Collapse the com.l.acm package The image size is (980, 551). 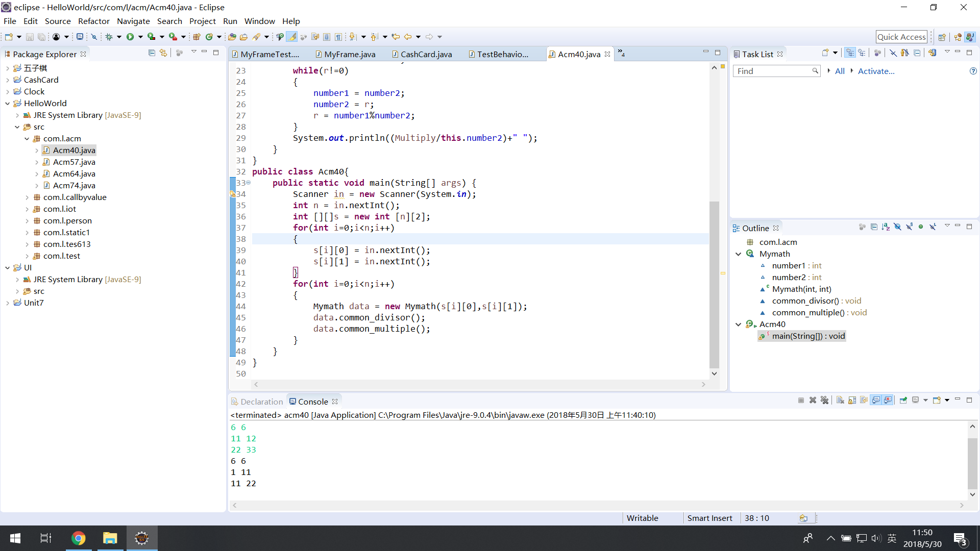[27, 139]
